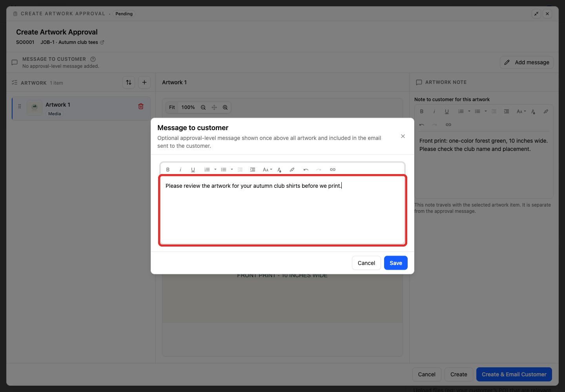Set the artwork preview zoom to 100%

[188, 107]
